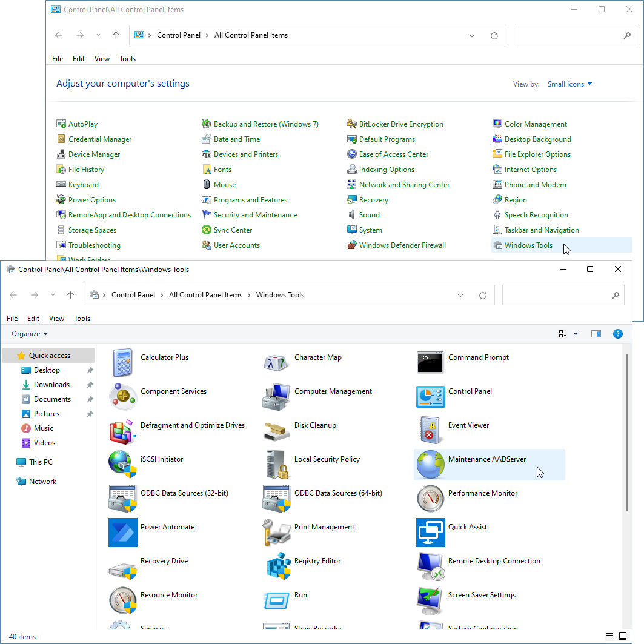Open Remote Desktop Connection icon
Image resolution: width=644 pixels, height=644 pixels.
(431, 566)
